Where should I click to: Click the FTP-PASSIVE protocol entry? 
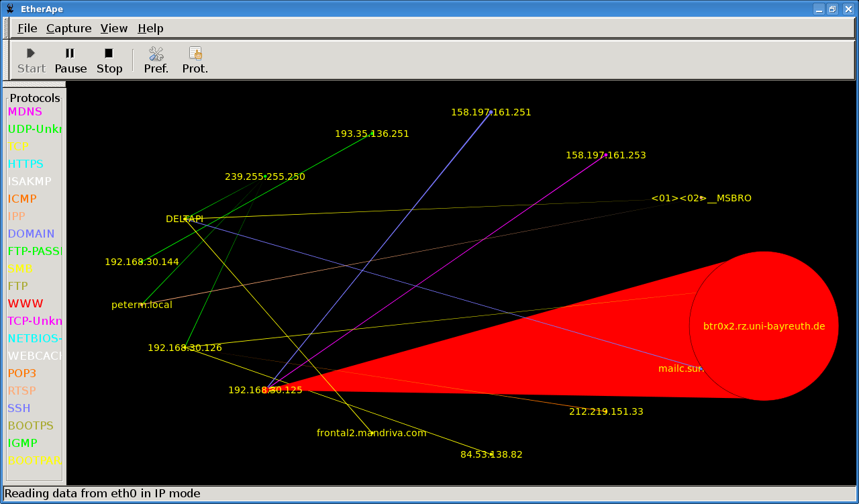point(35,251)
